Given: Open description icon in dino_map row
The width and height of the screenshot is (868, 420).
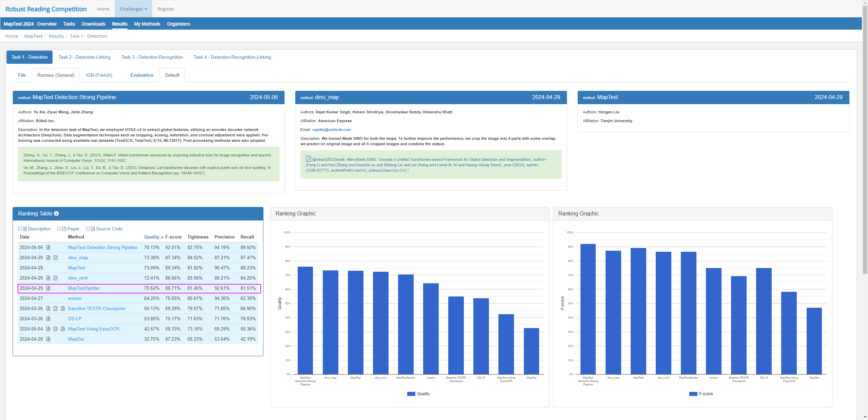Looking at the screenshot, I should click(48, 258).
